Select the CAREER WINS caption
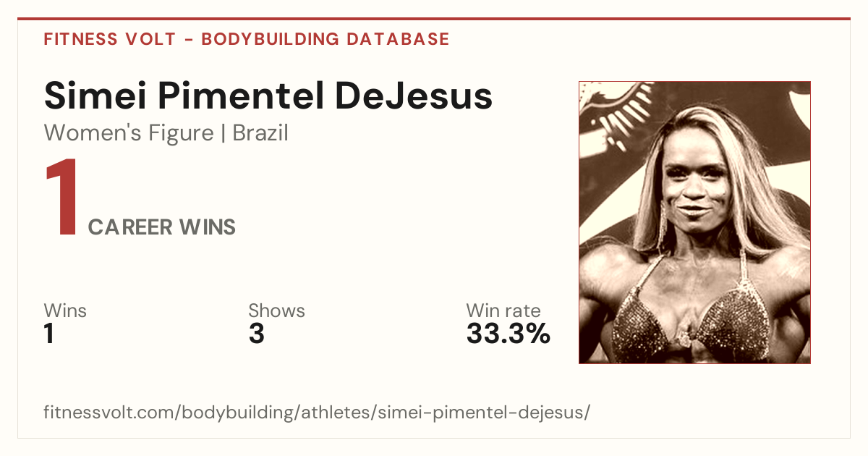 click(x=162, y=227)
